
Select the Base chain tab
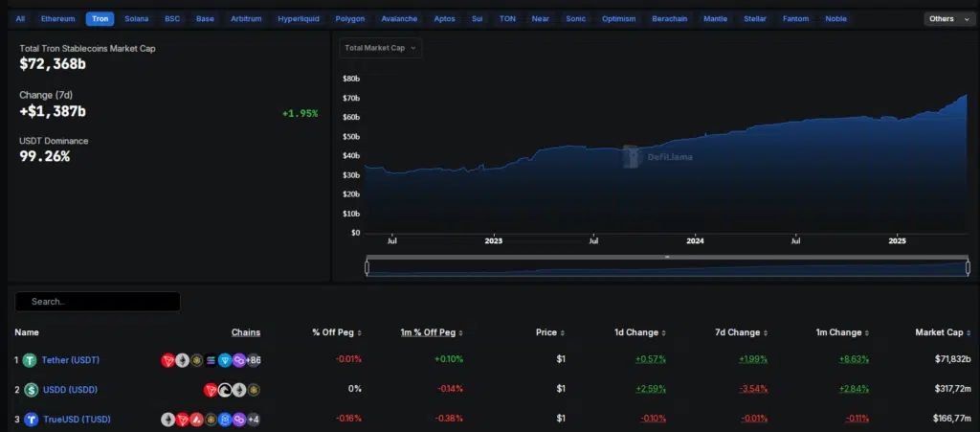pyautogui.click(x=205, y=19)
